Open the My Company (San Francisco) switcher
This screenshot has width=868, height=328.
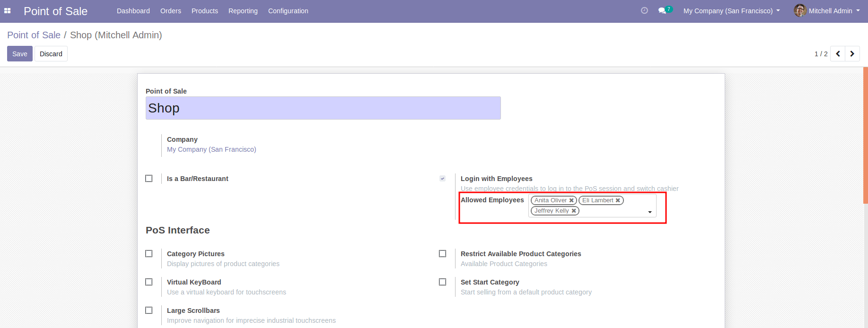(731, 11)
